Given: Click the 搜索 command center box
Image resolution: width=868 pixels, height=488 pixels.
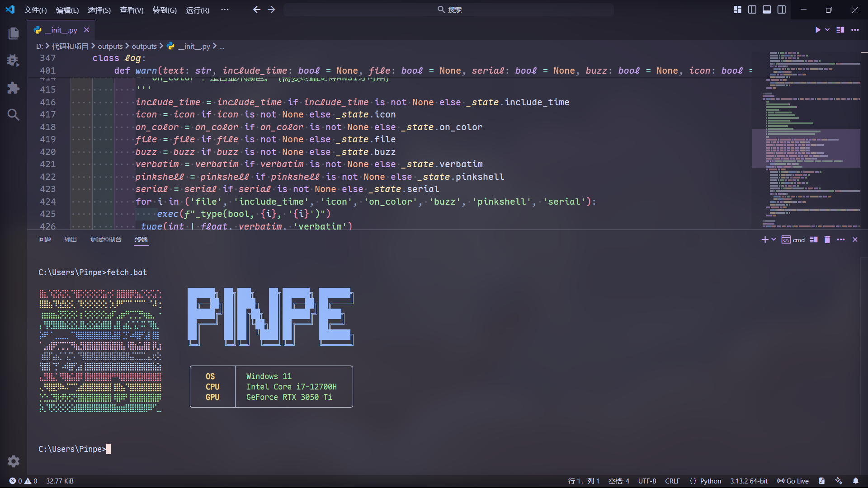Looking at the screenshot, I should tap(449, 9).
